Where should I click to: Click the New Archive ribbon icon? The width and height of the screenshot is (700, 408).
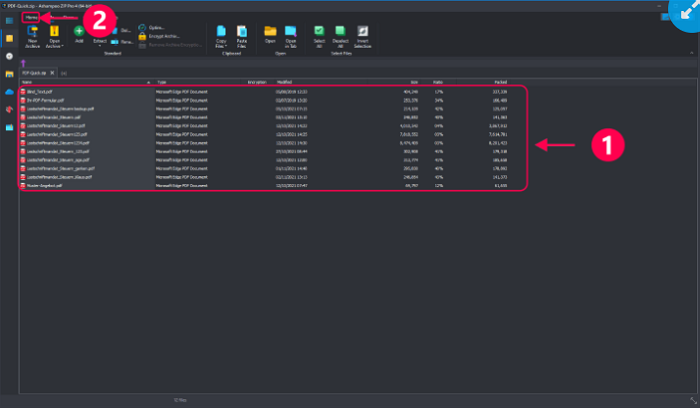32,31
